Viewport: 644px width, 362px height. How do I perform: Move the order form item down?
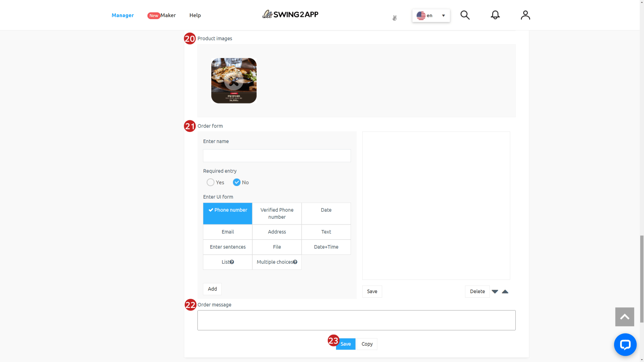pyautogui.click(x=495, y=292)
